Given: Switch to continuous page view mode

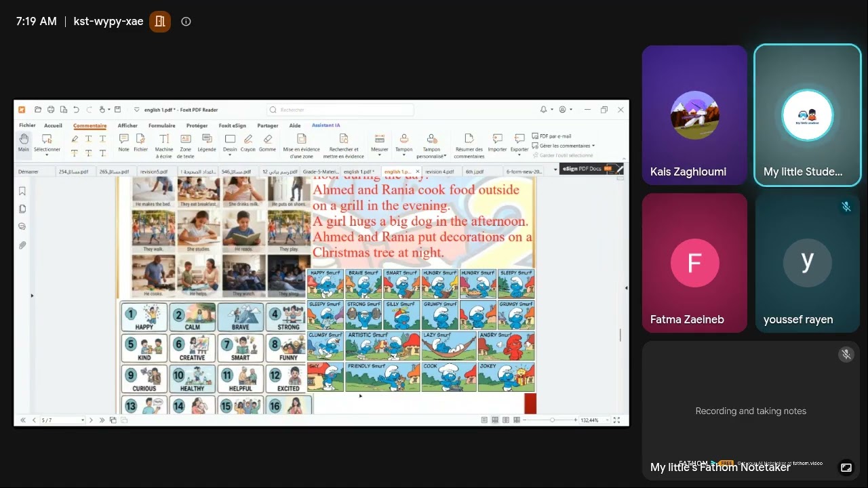Looking at the screenshot, I should click(x=495, y=420).
